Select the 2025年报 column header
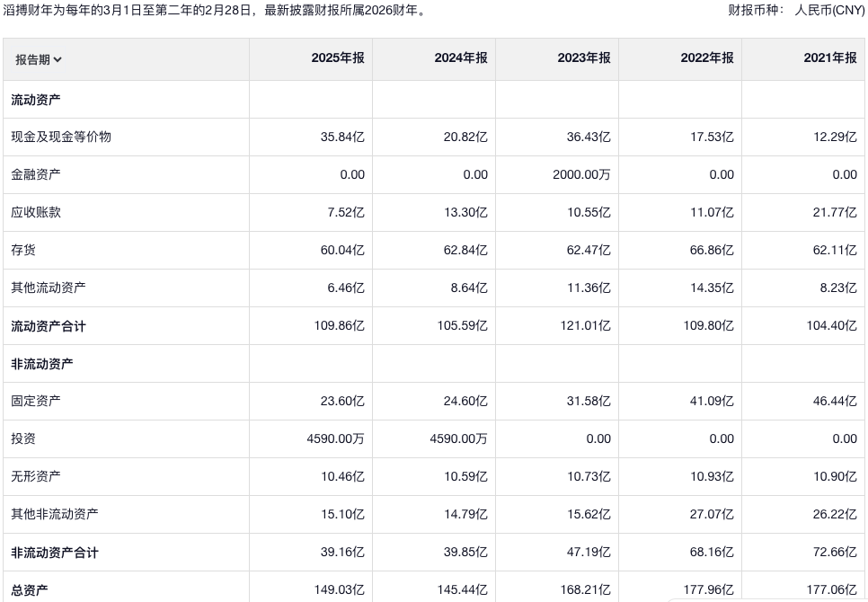Viewport: 868px width, 602px height. (337, 58)
